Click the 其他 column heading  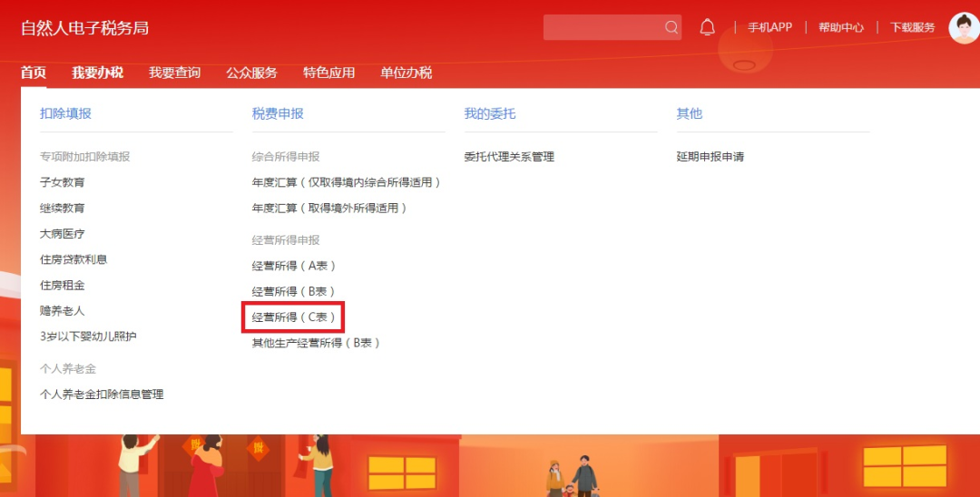coord(690,113)
